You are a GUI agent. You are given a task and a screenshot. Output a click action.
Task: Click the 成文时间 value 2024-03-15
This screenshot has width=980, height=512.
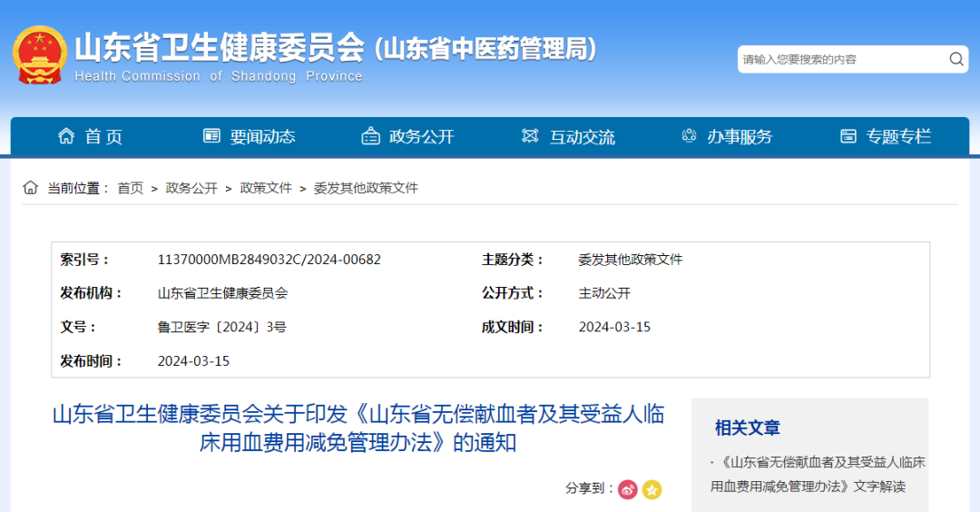[614, 327]
